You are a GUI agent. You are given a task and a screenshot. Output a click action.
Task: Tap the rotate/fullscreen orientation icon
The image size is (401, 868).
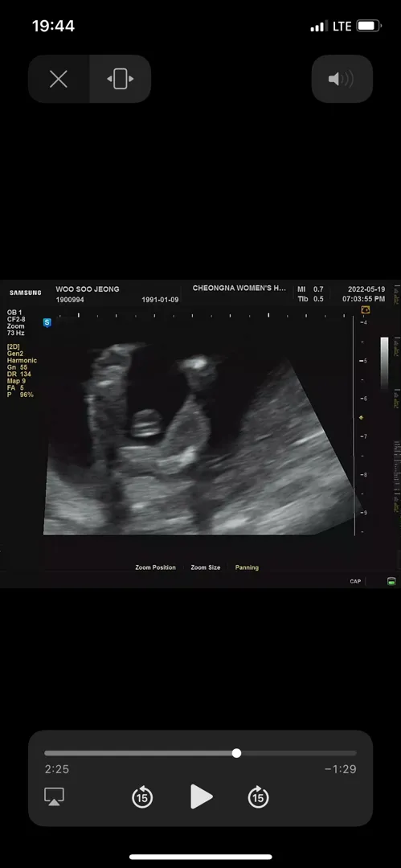pos(121,79)
